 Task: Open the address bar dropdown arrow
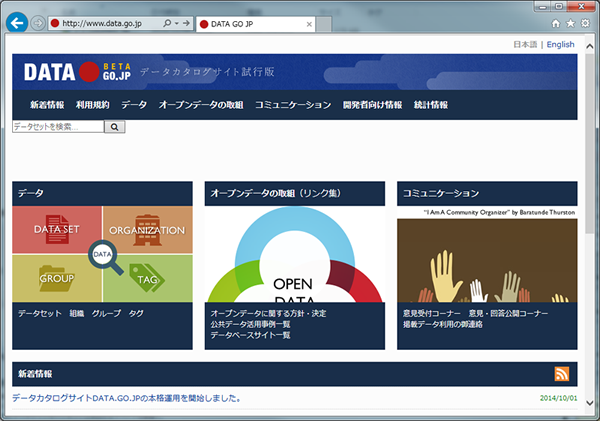[177, 23]
